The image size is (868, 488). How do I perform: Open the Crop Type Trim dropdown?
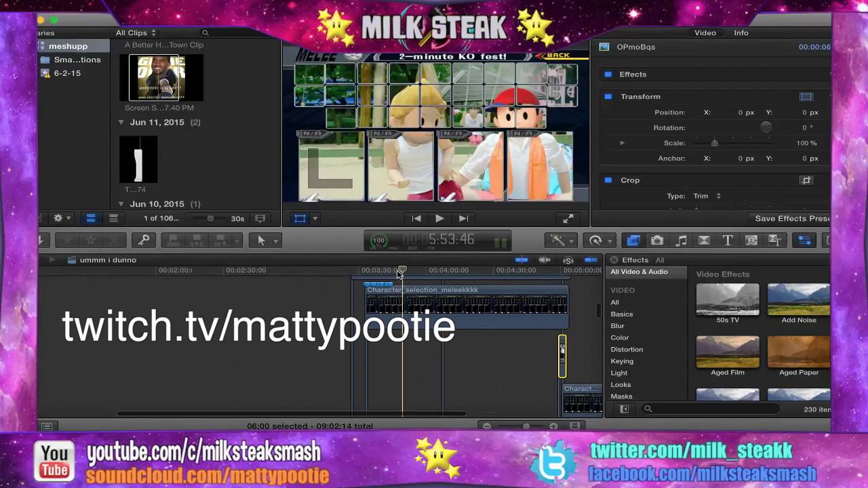(x=707, y=196)
